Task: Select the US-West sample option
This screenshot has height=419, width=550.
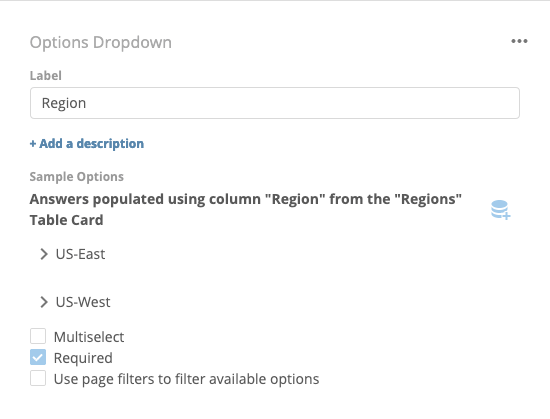Action: (83, 302)
